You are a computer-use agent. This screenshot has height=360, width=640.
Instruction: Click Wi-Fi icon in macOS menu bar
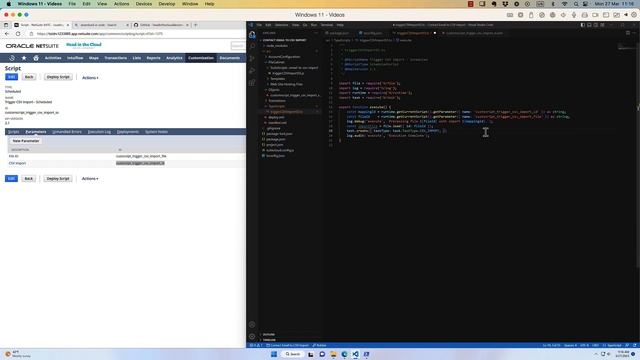[565, 4]
